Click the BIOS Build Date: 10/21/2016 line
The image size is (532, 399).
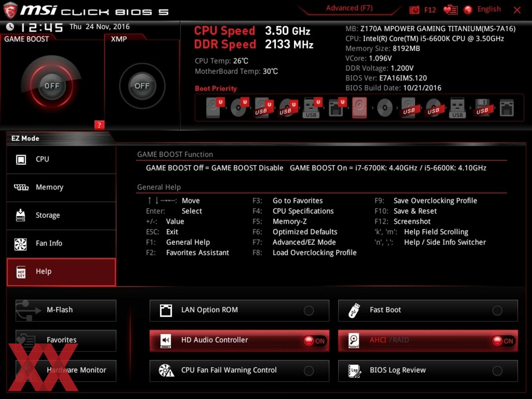(393, 88)
